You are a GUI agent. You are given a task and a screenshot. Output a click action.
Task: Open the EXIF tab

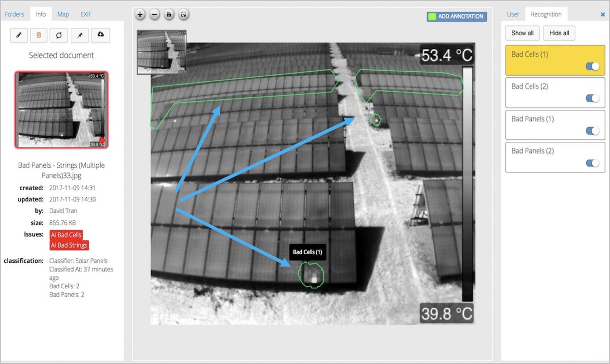click(86, 14)
